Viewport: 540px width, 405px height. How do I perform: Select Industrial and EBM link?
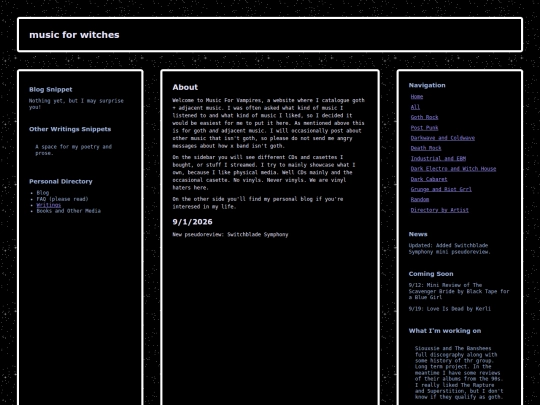click(438, 158)
